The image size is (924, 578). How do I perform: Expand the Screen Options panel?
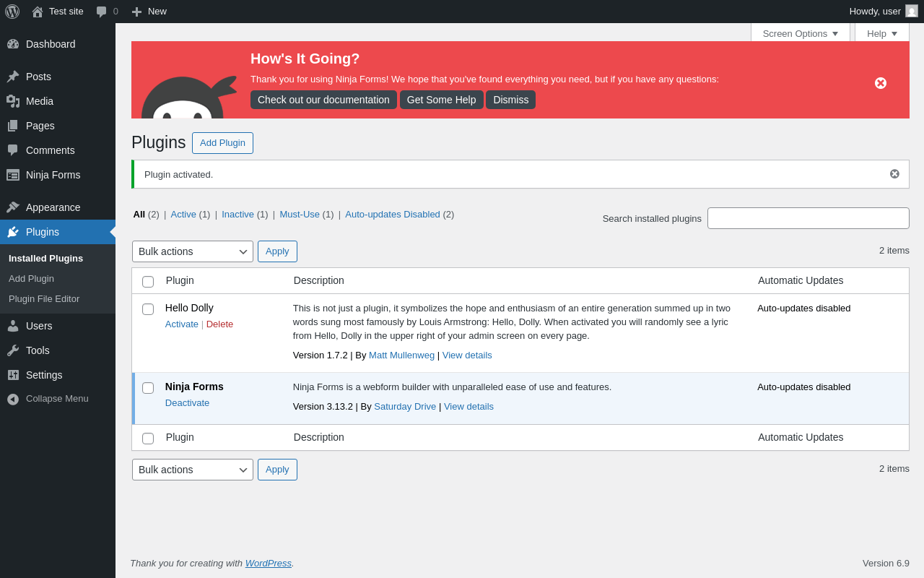pos(800,33)
